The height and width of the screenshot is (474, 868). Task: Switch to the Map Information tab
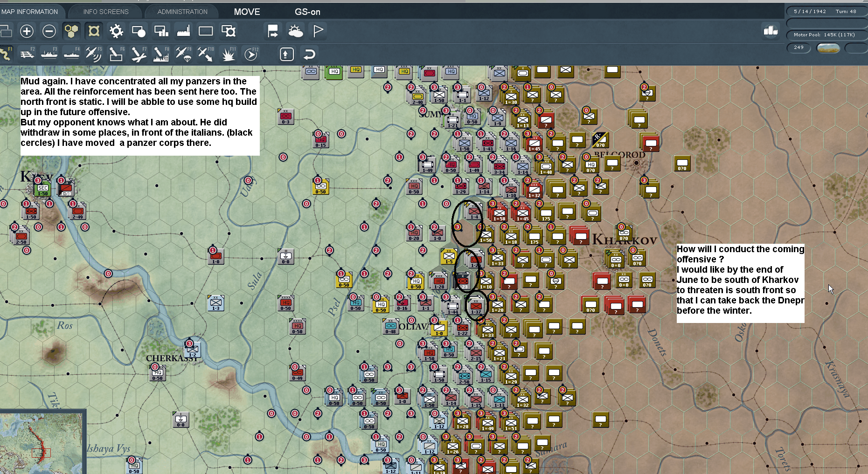click(29, 12)
